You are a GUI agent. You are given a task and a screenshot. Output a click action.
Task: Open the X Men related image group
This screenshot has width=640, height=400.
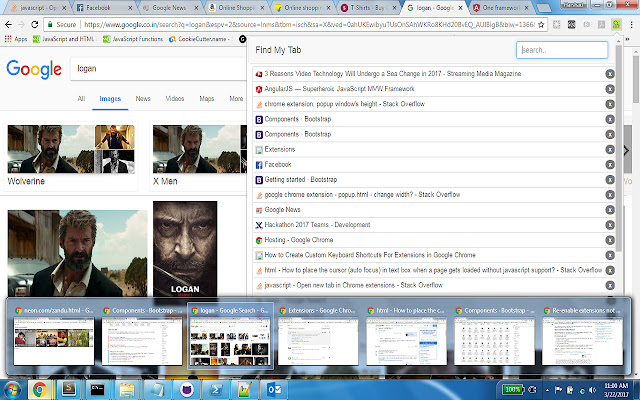pyautogui.click(x=200, y=156)
